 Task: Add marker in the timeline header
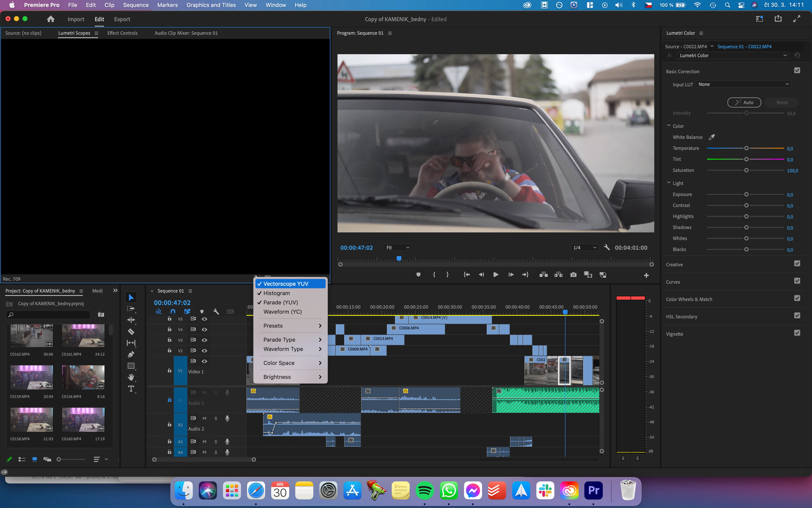pyautogui.click(x=202, y=312)
